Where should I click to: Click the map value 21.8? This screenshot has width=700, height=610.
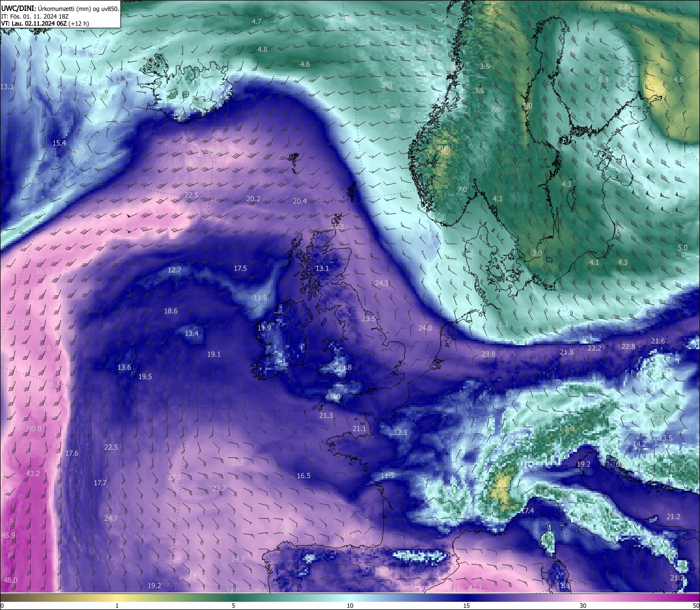(x=567, y=352)
